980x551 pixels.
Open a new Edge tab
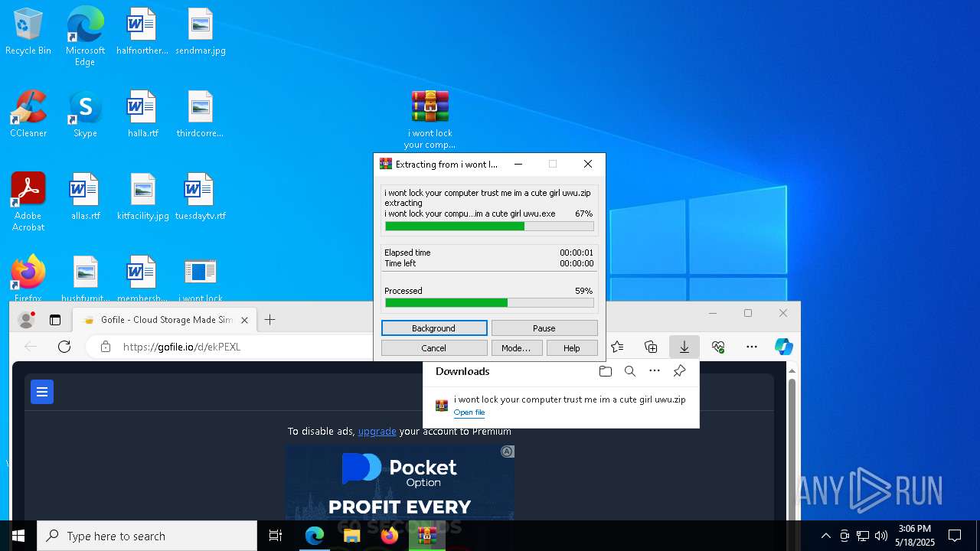269,320
